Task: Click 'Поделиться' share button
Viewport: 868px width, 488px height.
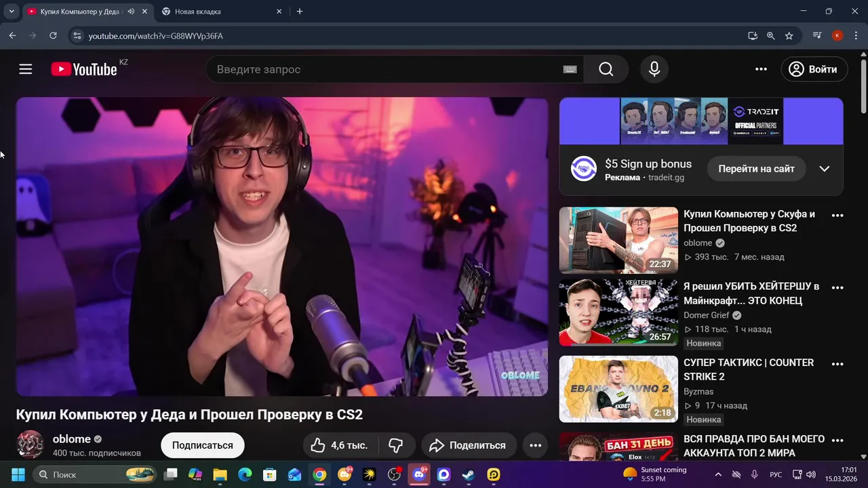Action: pos(468,445)
